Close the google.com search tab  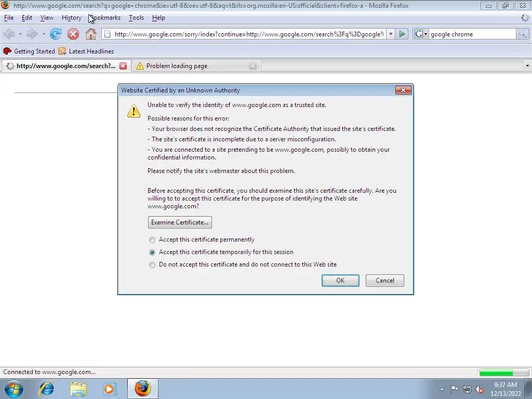tap(123, 66)
